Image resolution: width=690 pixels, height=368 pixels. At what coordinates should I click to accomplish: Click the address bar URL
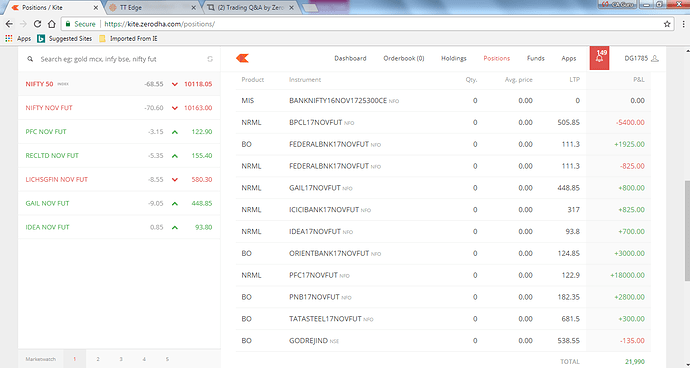click(160, 24)
